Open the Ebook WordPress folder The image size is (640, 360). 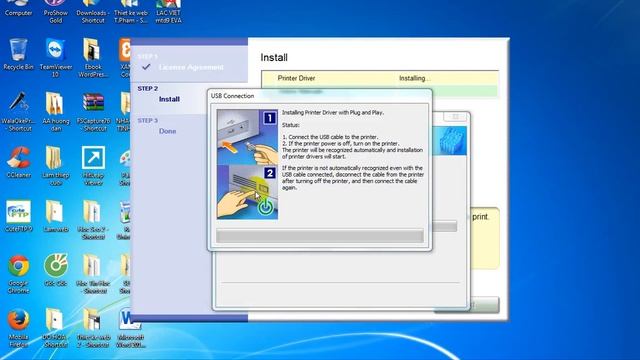coord(93,57)
